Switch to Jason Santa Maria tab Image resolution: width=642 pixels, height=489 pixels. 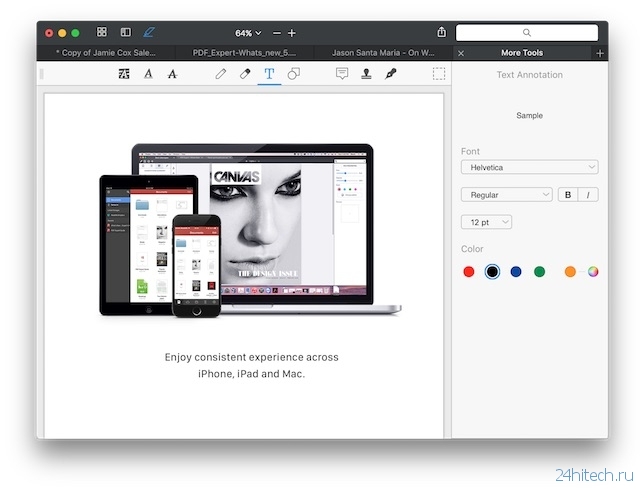point(383,53)
